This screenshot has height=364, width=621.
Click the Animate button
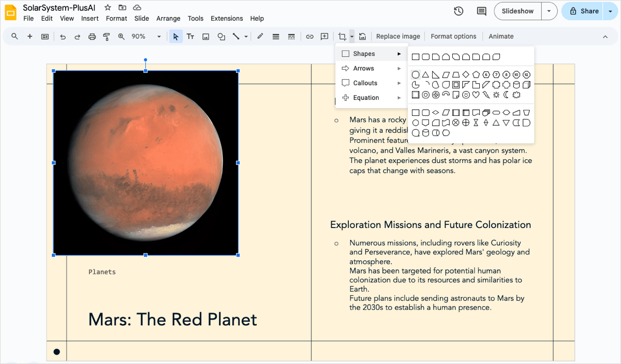501,36
